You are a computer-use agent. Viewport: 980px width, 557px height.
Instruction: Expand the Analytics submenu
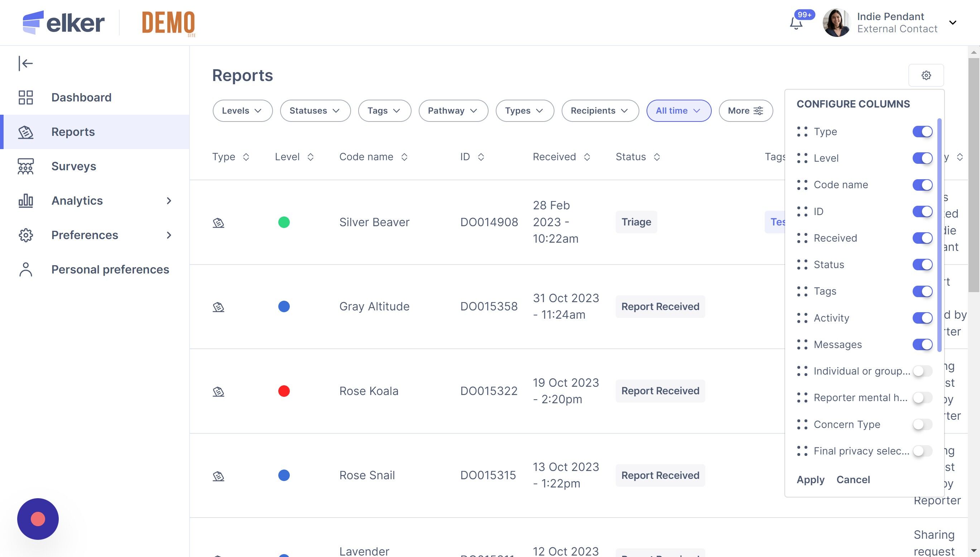coord(169,201)
